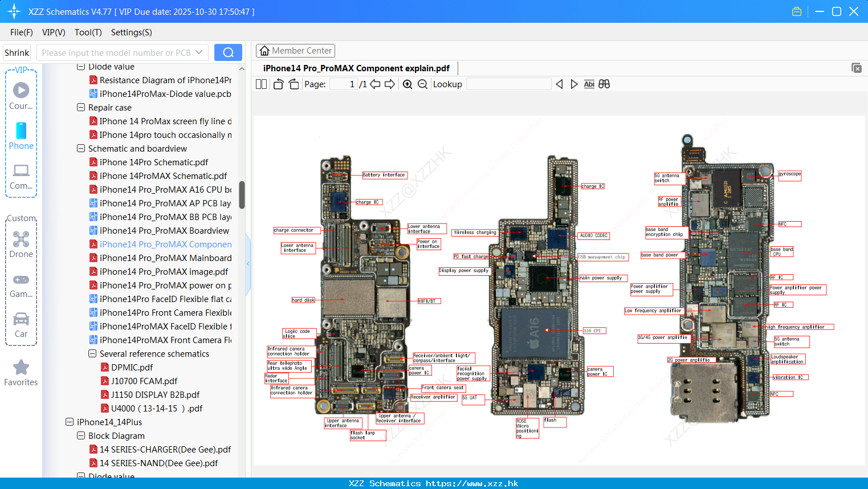The image size is (868, 489).
Task: Open Favorites star icon
Action: click(21, 373)
